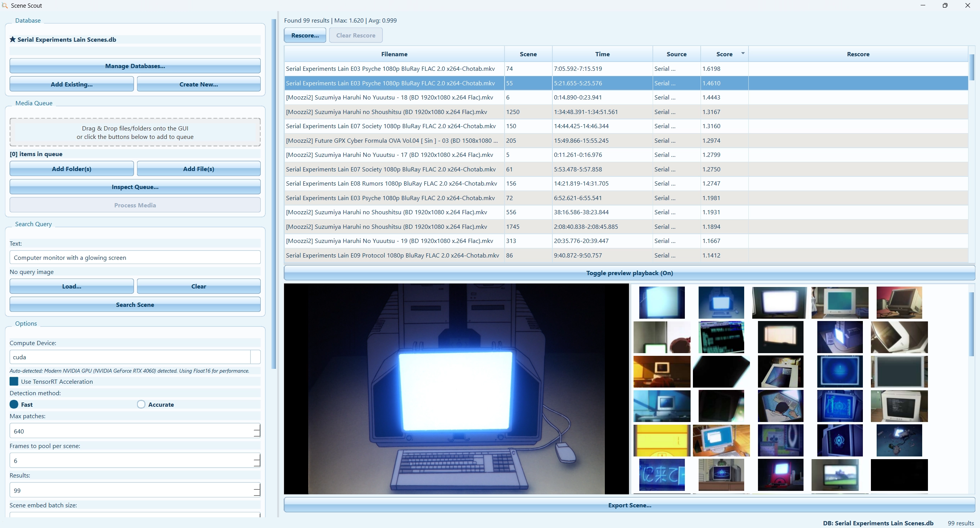Click the Scene Scout app icon in the title bar
This screenshot has height=528, width=980.
[x=5, y=5]
